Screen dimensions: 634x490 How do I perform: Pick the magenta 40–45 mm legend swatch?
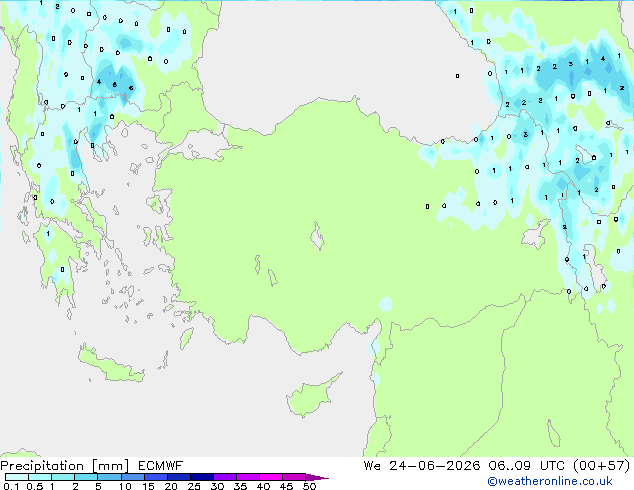tap(271, 477)
